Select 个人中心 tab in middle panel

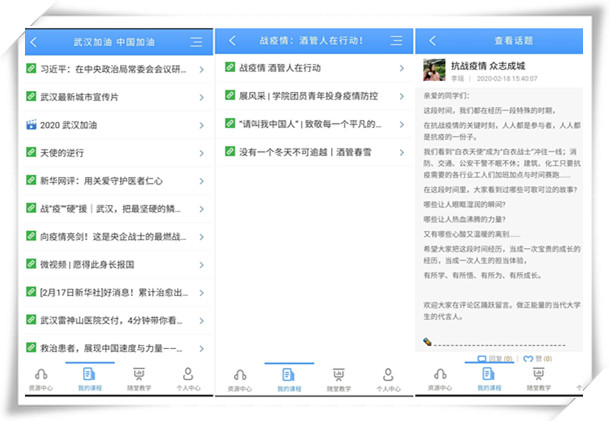[387, 379]
